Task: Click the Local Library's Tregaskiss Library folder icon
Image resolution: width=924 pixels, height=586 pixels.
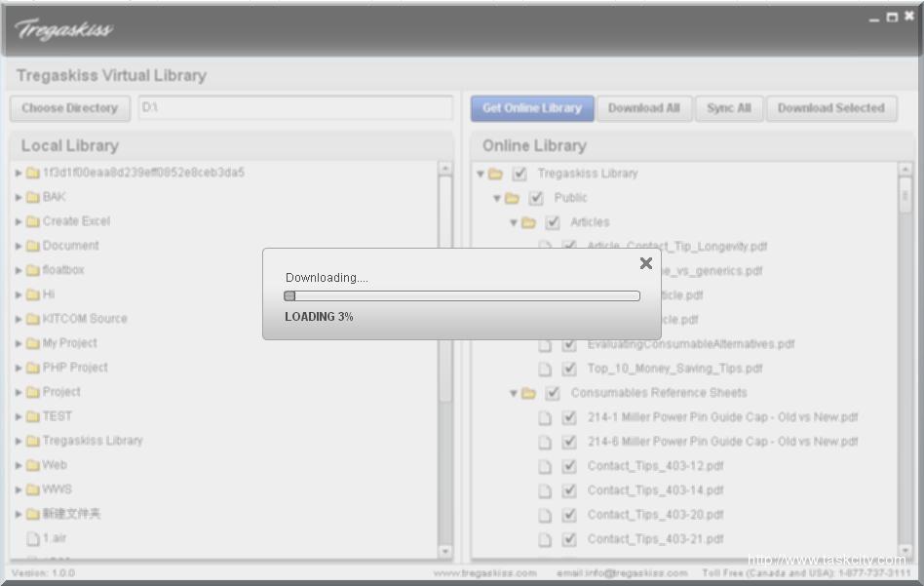Action: pyautogui.click(x=33, y=441)
